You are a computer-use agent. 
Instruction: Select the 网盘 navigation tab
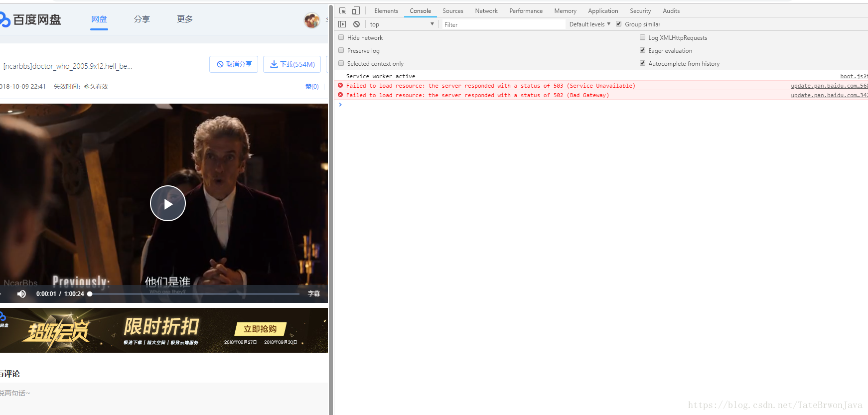pyautogui.click(x=99, y=19)
